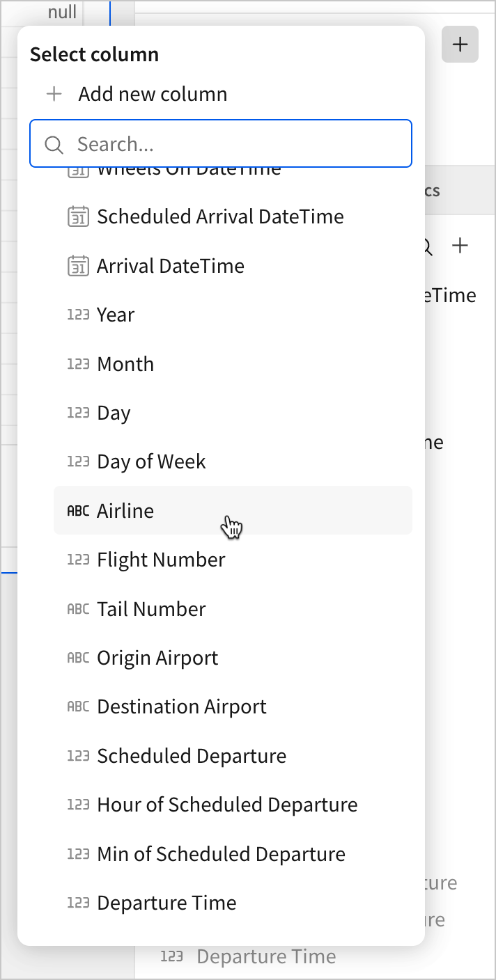This screenshot has width=496, height=980.
Task: Click the magnifier icon in the search box
Action: click(54, 145)
